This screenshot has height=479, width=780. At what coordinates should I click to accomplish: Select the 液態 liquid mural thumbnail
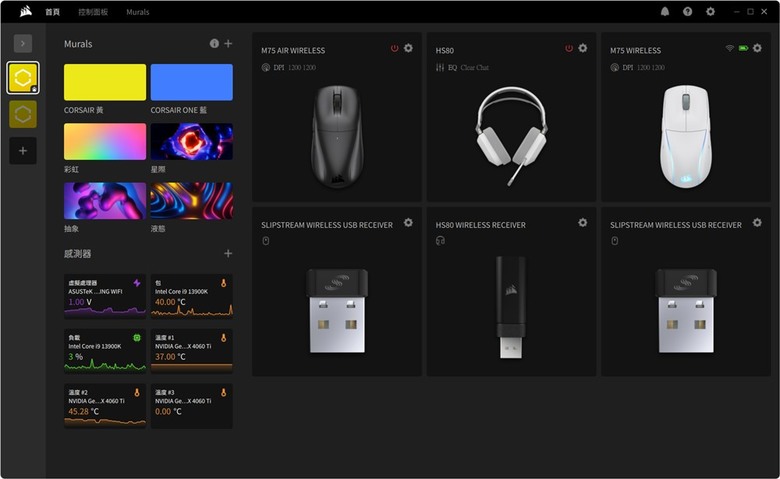pos(192,201)
